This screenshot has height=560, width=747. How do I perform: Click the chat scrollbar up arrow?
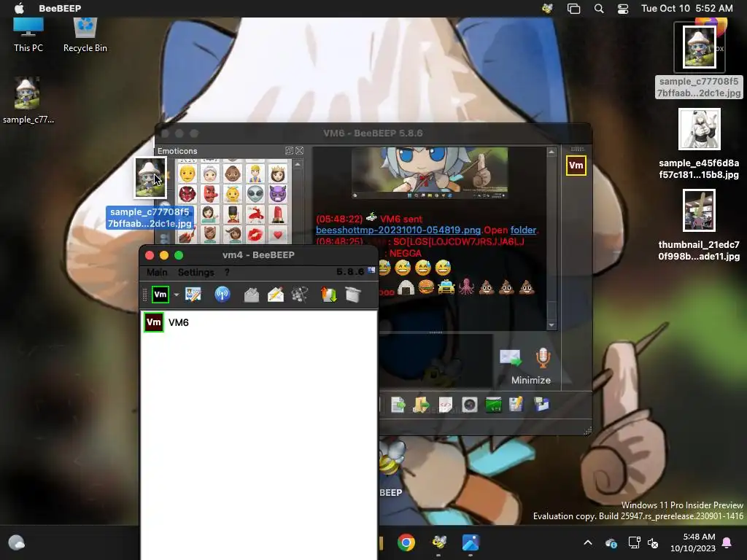click(x=551, y=152)
